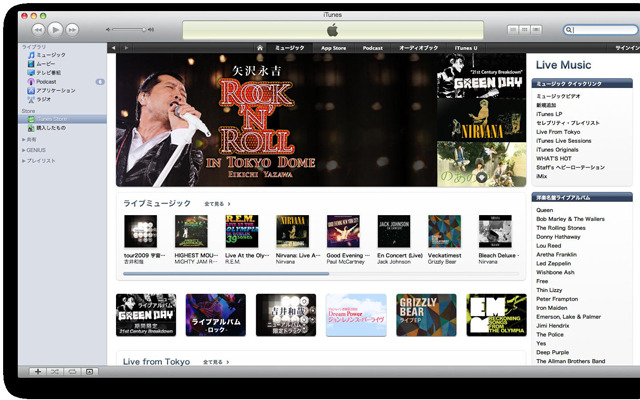
Task: Open Led Zeppelin in live albums list
Action: [553, 263]
